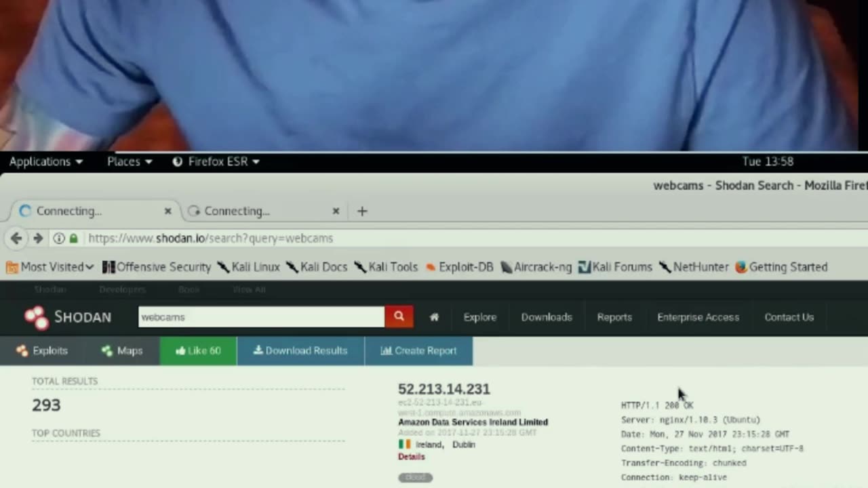The image size is (868, 488).
Task: Click Amazon Data Services Ireland Limited text
Action: coord(473,422)
